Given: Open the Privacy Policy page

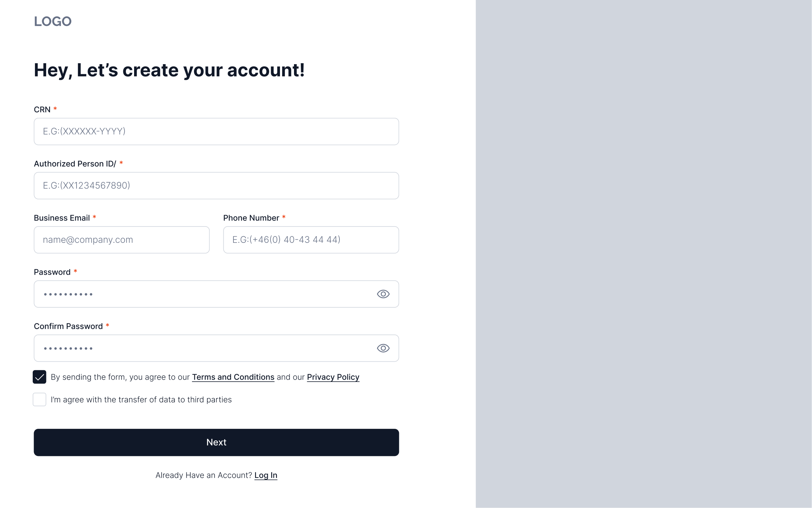Looking at the screenshot, I should click(x=333, y=377).
